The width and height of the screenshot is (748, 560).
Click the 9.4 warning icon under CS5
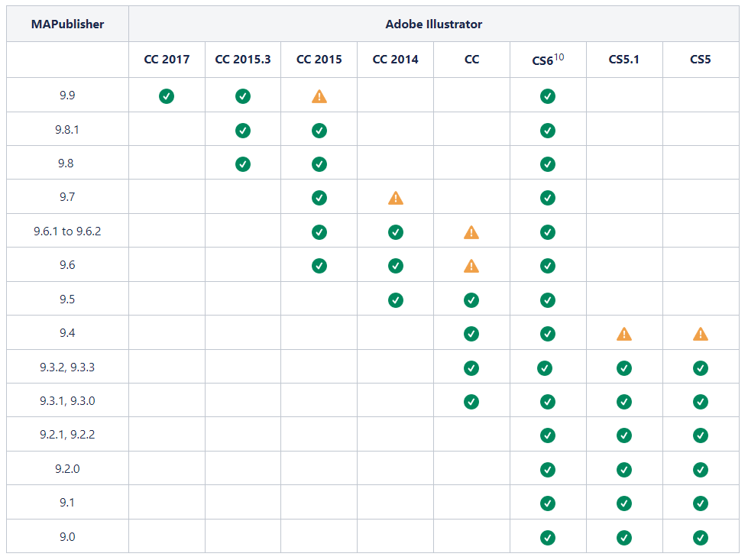pyautogui.click(x=701, y=334)
